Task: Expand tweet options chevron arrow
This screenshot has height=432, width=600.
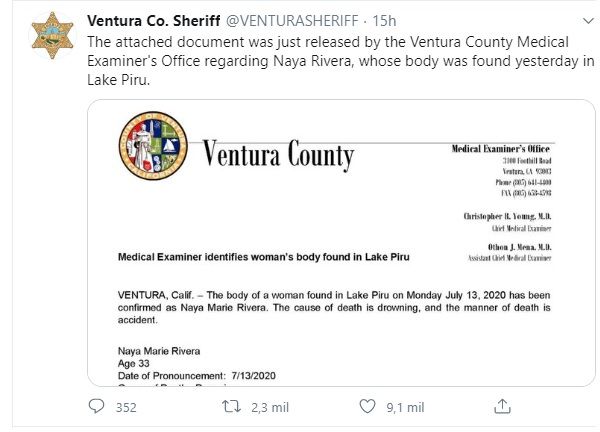Action: tap(588, 21)
